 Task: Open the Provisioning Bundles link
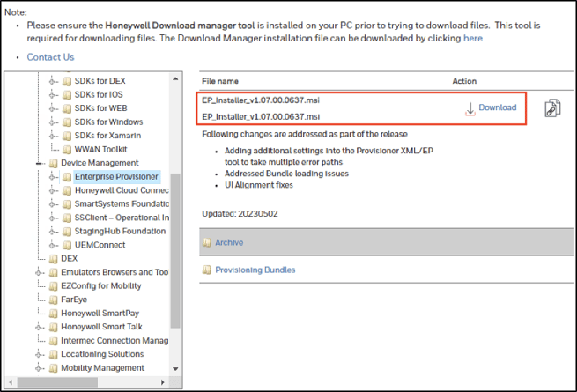tap(255, 270)
